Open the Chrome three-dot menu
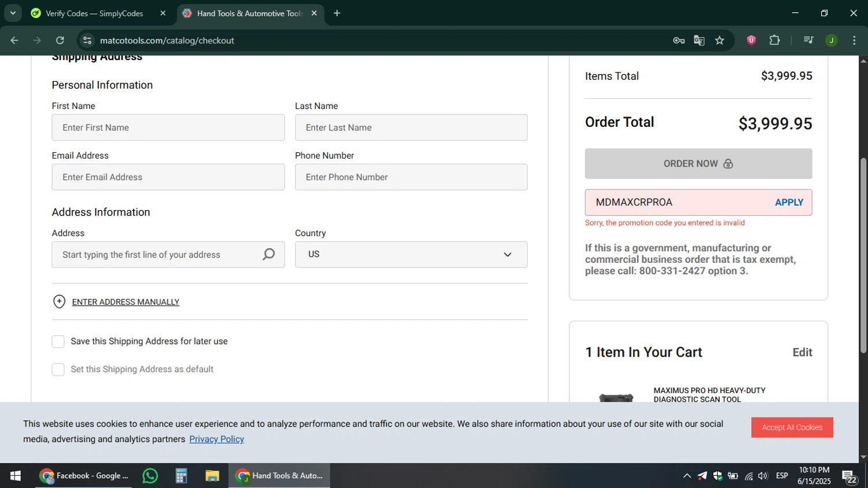The height and width of the screenshot is (488, 868). click(854, 41)
